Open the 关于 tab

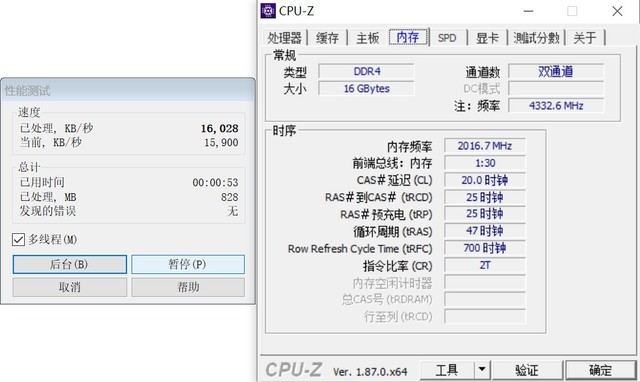pos(585,38)
